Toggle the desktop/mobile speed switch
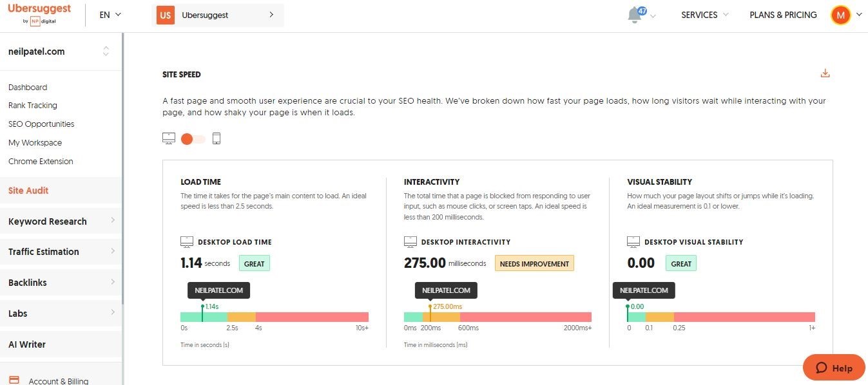Image resolution: width=868 pixels, height=385 pixels. [193, 139]
